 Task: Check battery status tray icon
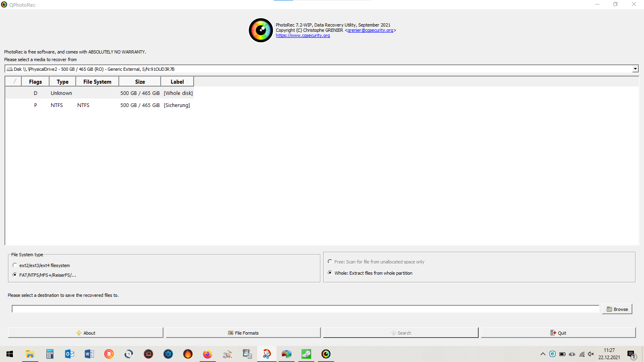coord(562,354)
